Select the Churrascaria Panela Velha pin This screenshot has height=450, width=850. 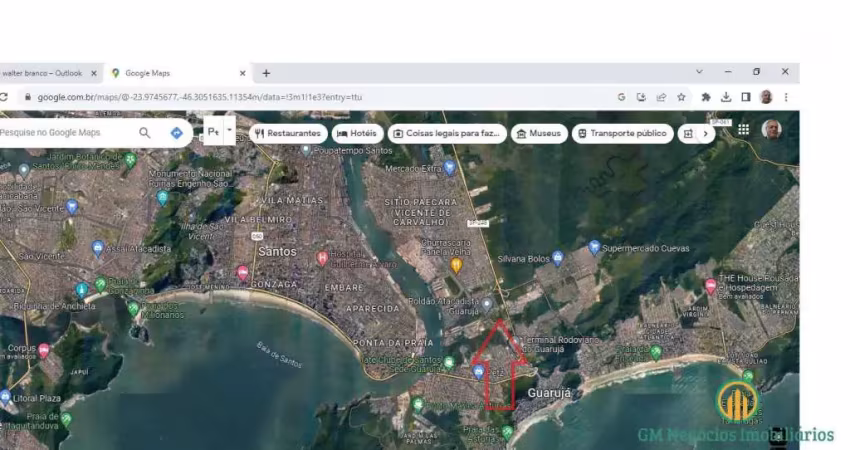(x=456, y=265)
